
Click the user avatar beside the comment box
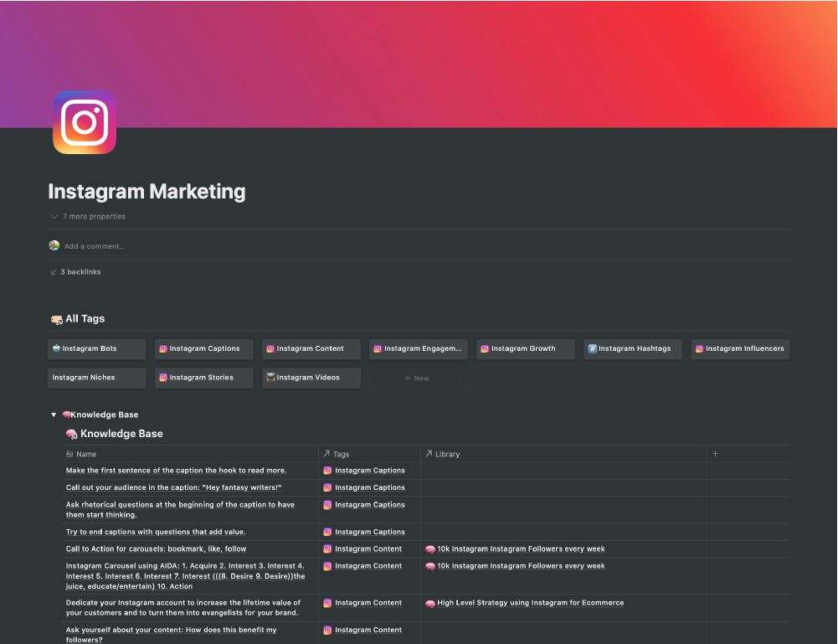[54, 245]
